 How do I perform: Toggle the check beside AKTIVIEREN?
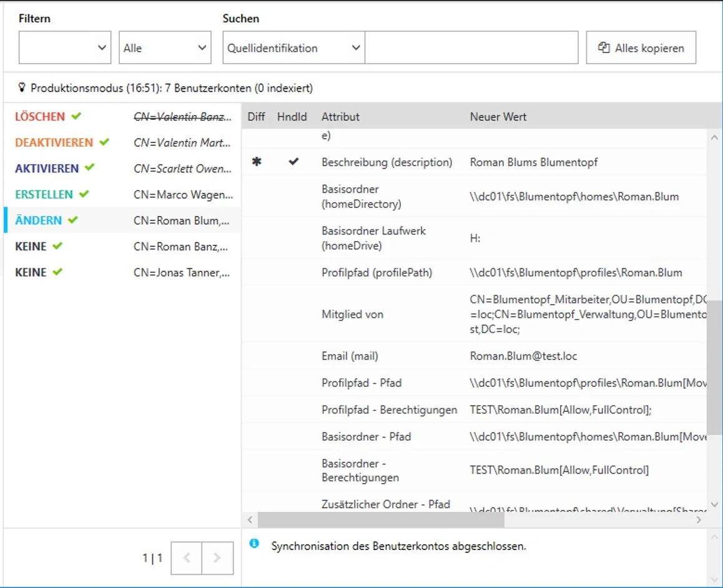tap(90, 168)
